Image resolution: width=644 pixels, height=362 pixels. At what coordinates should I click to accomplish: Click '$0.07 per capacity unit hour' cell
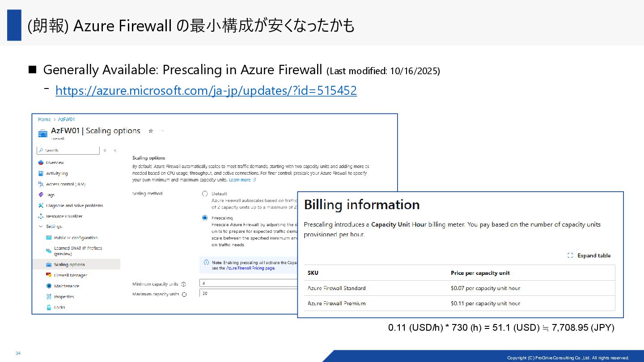pyautogui.click(x=486, y=288)
